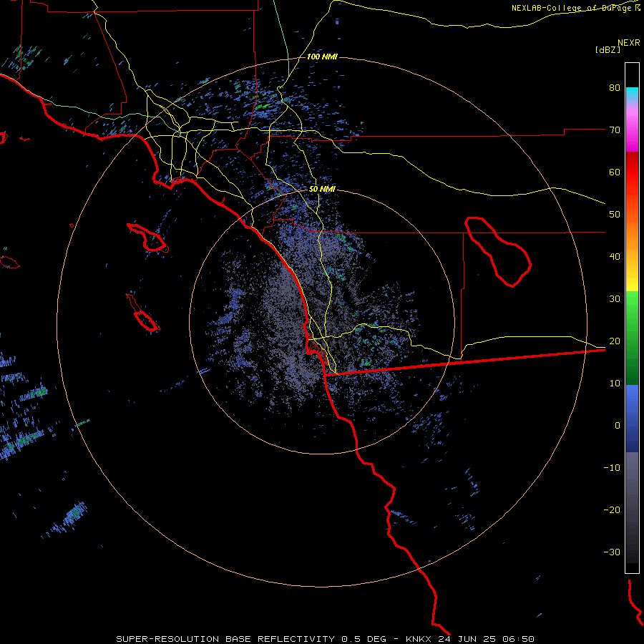The height and width of the screenshot is (644, 644).
Task: Click the 50 NMI range ring label
Action: (x=322, y=190)
